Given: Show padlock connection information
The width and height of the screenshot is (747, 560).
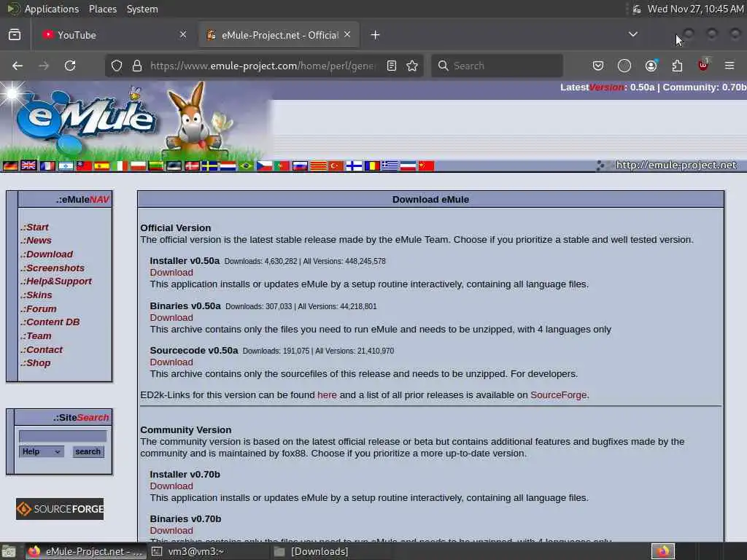Looking at the screenshot, I should [137, 66].
